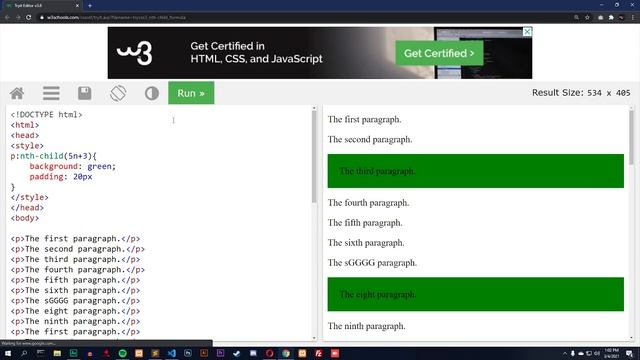Open Windows taskbar search
This screenshot has height=360, width=640.
pyautogui.click(x=24, y=353)
